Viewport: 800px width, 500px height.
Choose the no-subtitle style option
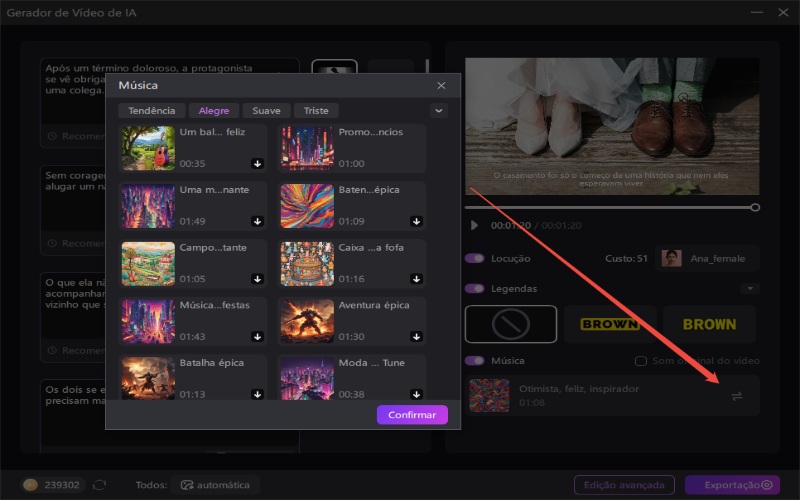click(511, 324)
